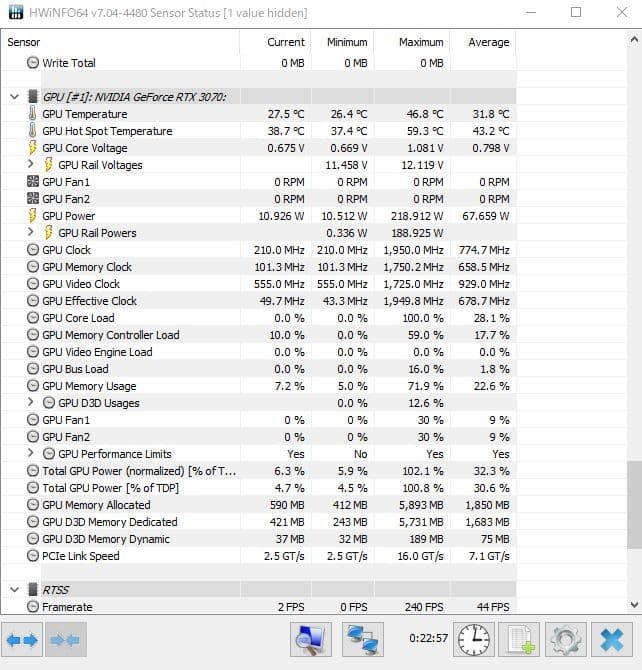Click the GPU Core Voltage lightning icon

(x=32, y=148)
